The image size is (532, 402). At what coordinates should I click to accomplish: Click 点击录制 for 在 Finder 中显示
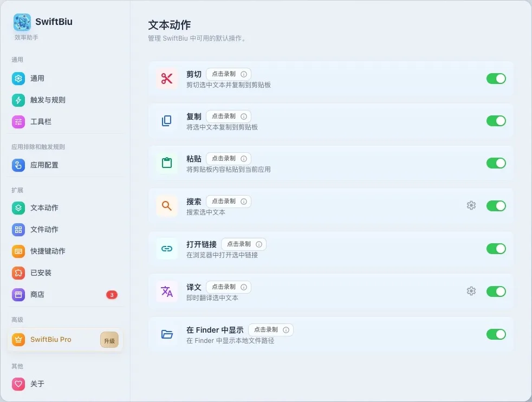[266, 330]
